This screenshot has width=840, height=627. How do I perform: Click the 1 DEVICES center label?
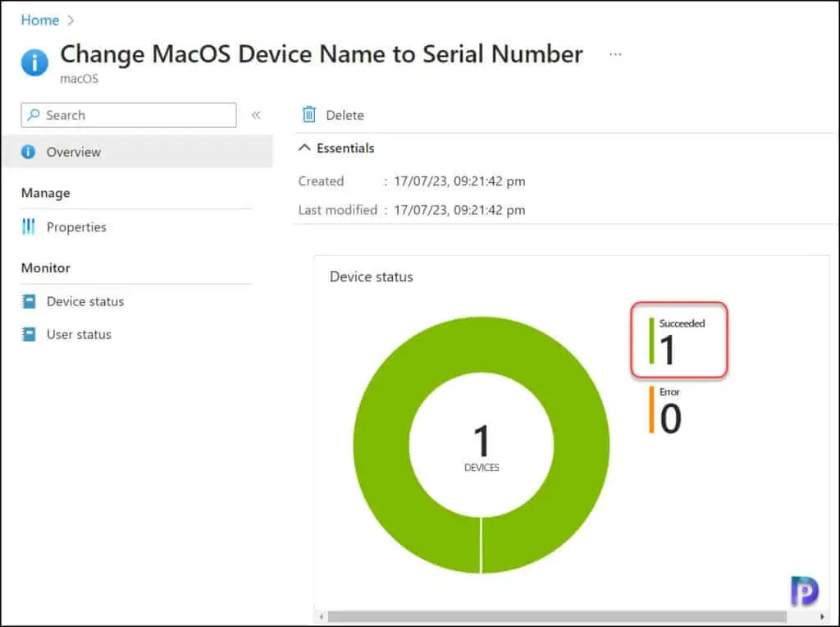click(x=481, y=448)
